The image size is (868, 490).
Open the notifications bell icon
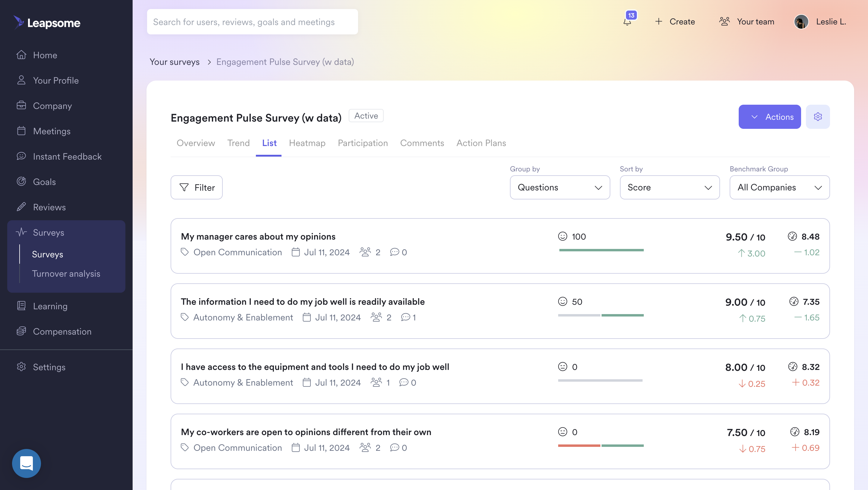click(627, 22)
